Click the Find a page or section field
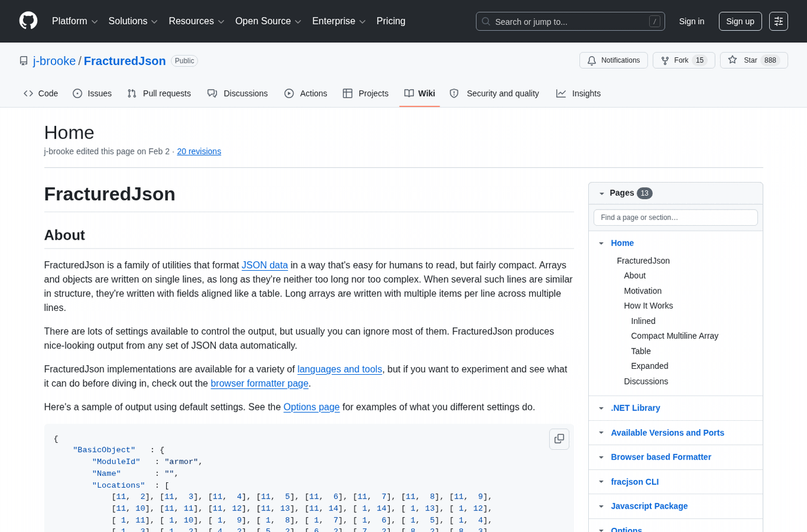Image resolution: width=807 pixels, height=532 pixels. [675, 218]
